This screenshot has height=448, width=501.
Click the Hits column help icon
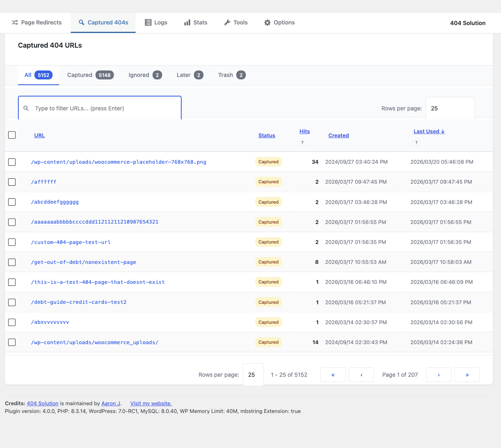click(x=302, y=143)
